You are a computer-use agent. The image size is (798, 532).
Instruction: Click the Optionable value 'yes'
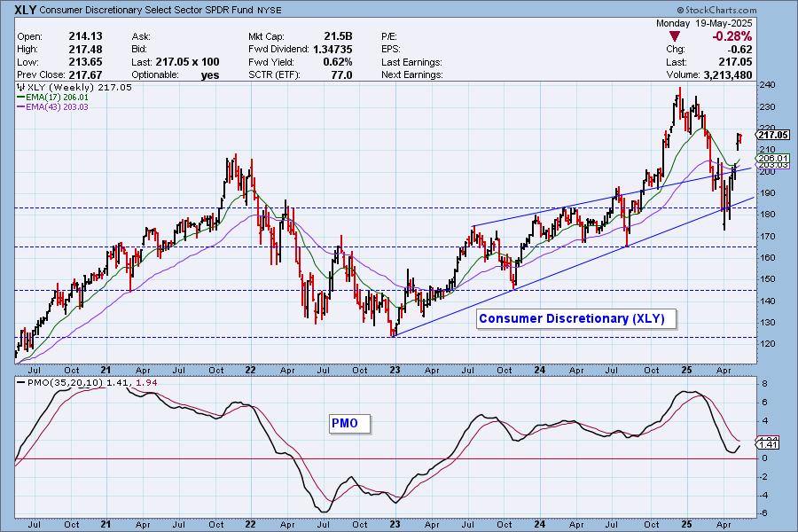point(209,75)
